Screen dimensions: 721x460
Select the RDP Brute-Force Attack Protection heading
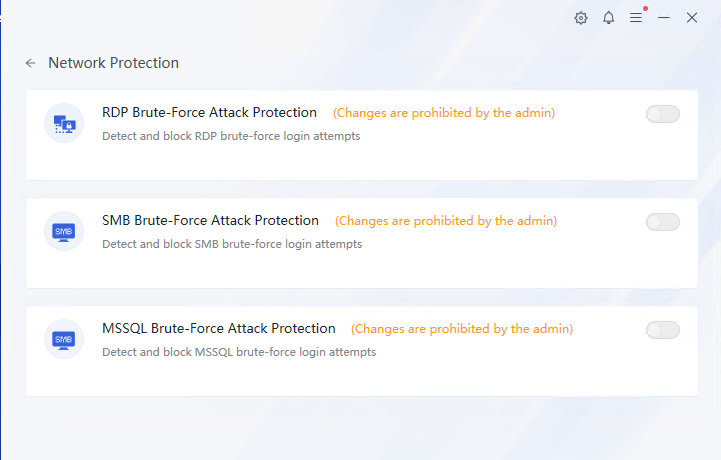(209, 113)
